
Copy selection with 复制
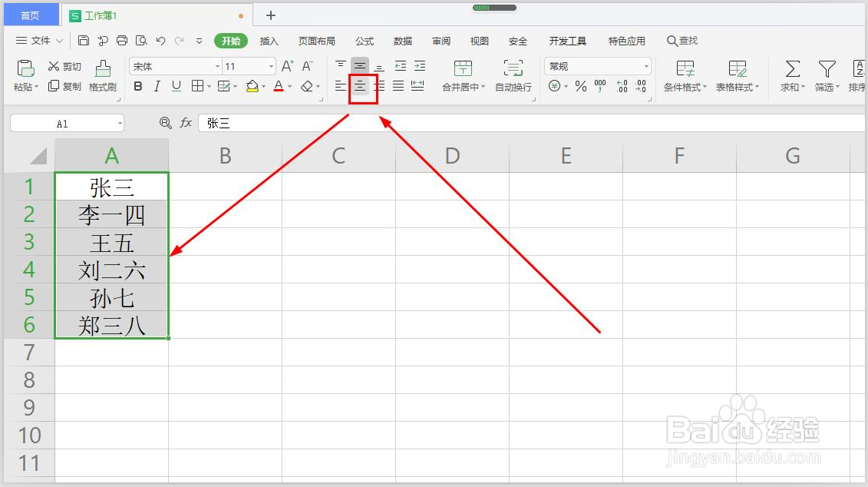point(64,86)
